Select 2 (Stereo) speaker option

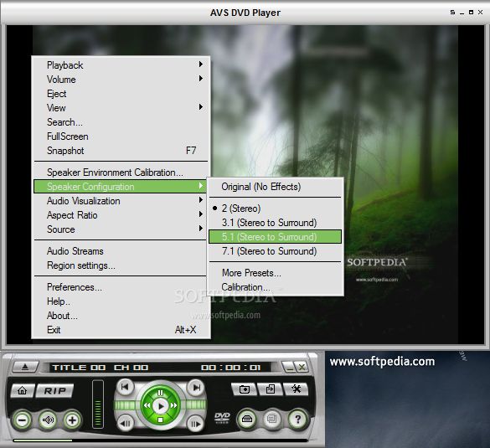276,209
